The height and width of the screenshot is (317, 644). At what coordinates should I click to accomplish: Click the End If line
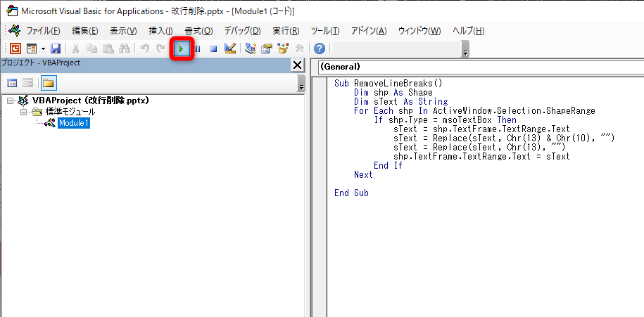pos(388,165)
